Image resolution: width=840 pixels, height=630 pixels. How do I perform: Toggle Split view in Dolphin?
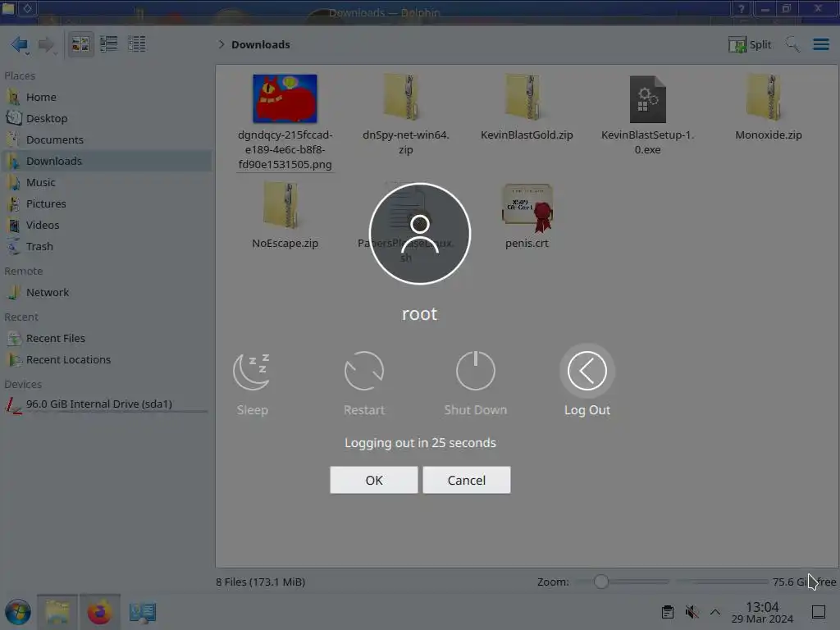click(750, 44)
